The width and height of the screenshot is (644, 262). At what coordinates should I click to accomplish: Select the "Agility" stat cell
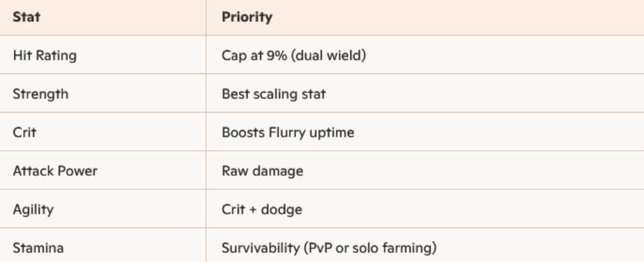pyautogui.click(x=33, y=210)
